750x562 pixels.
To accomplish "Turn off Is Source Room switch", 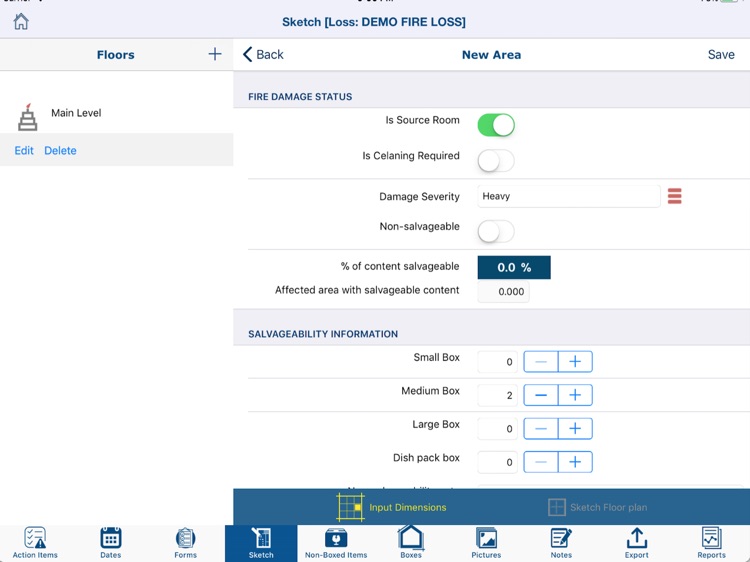I will pos(496,125).
